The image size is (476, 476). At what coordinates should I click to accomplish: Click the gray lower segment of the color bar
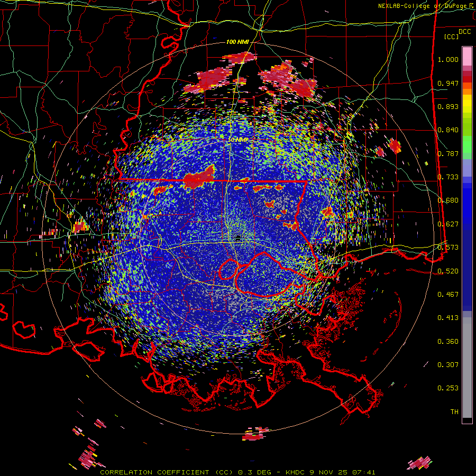[x=467, y=368]
